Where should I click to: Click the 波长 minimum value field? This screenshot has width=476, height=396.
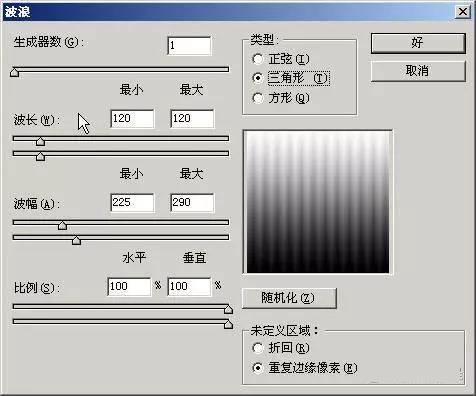pyautogui.click(x=132, y=118)
